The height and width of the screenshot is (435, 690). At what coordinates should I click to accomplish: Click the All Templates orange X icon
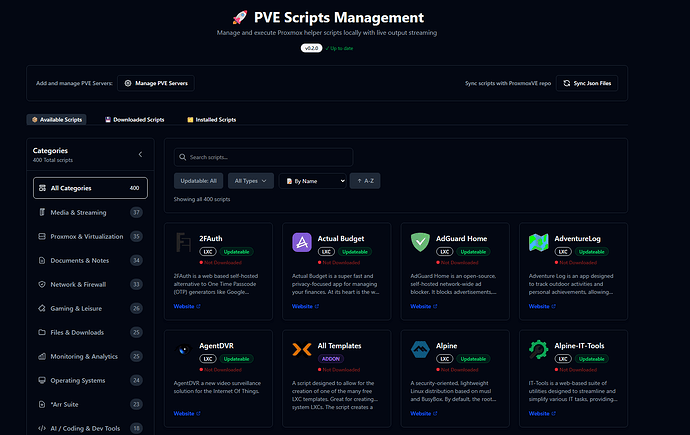pos(302,349)
